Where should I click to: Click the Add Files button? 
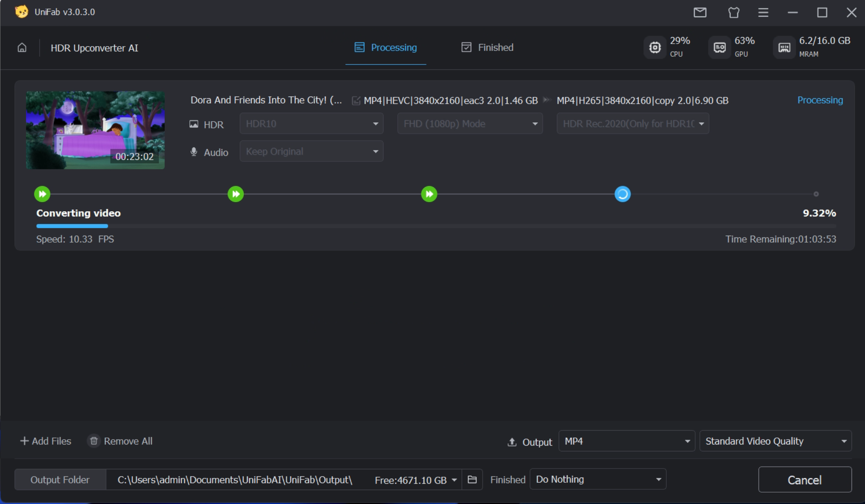click(46, 441)
